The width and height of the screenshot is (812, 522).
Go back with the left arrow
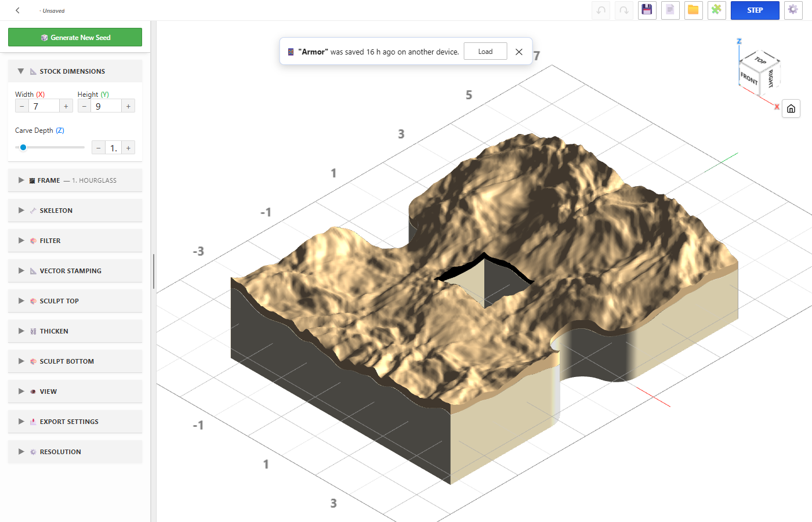click(x=18, y=10)
